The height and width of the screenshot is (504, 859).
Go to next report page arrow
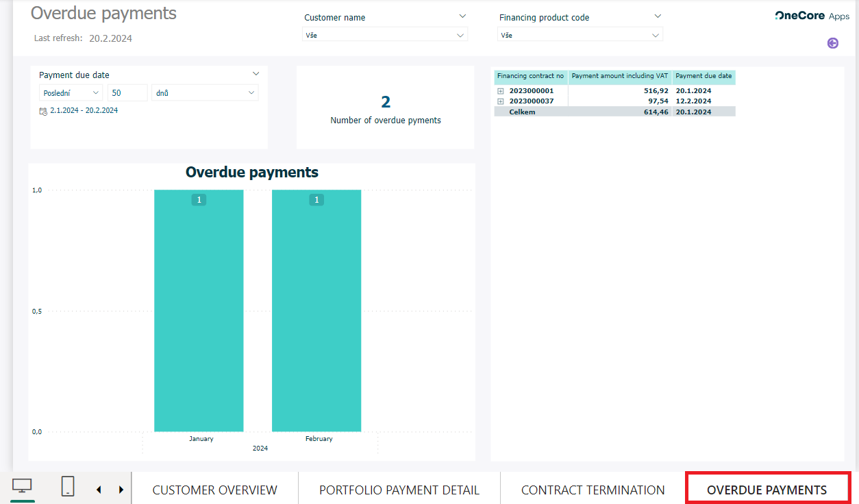click(121, 488)
